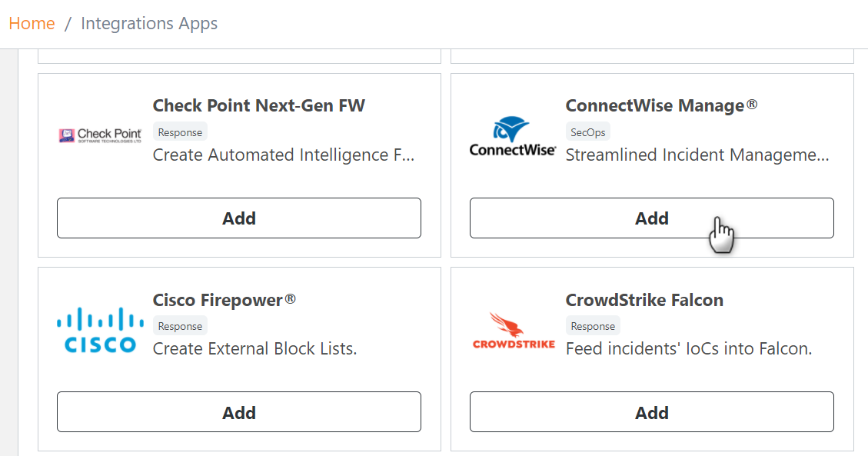Screen dimensions: 868x456
Task: Click the SecOps tag under ConnectWise Manage
Action: [587, 132]
